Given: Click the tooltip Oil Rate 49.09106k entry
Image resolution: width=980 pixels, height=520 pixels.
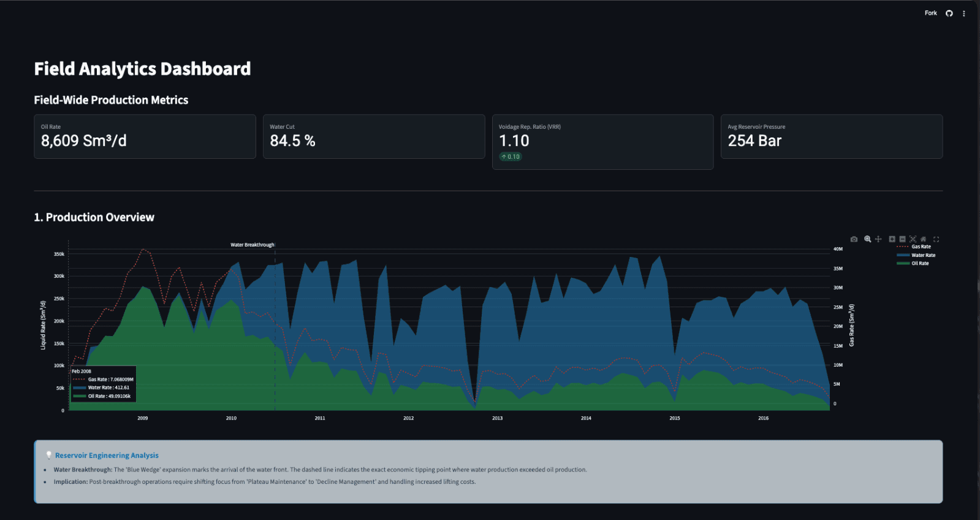Looking at the screenshot, I should tap(102, 396).
